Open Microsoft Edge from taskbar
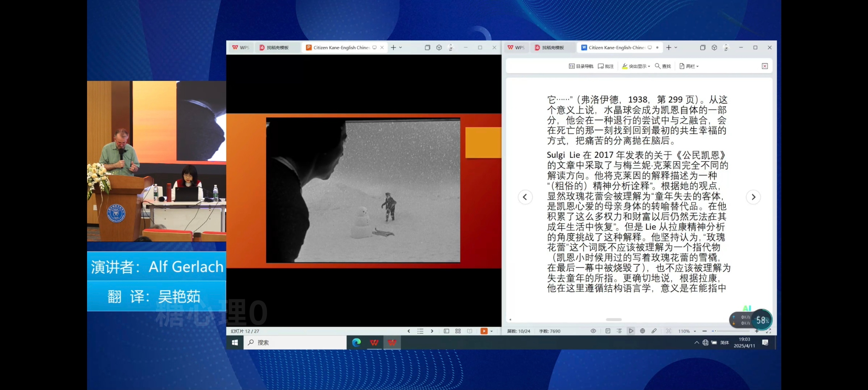Viewport: 868px width, 390px height. coord(356,343)
